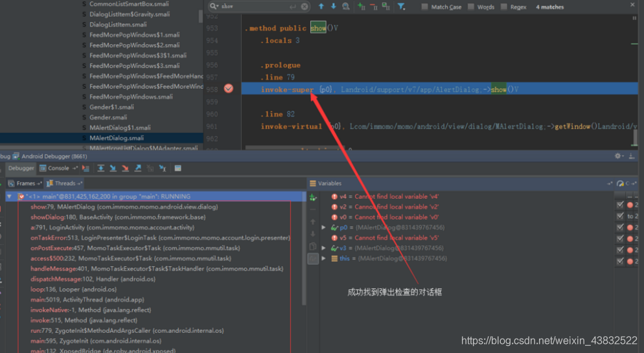Select onTaskError:513 LoginPresenter frame
Screen dimensions: 644x353
point(160,238)
